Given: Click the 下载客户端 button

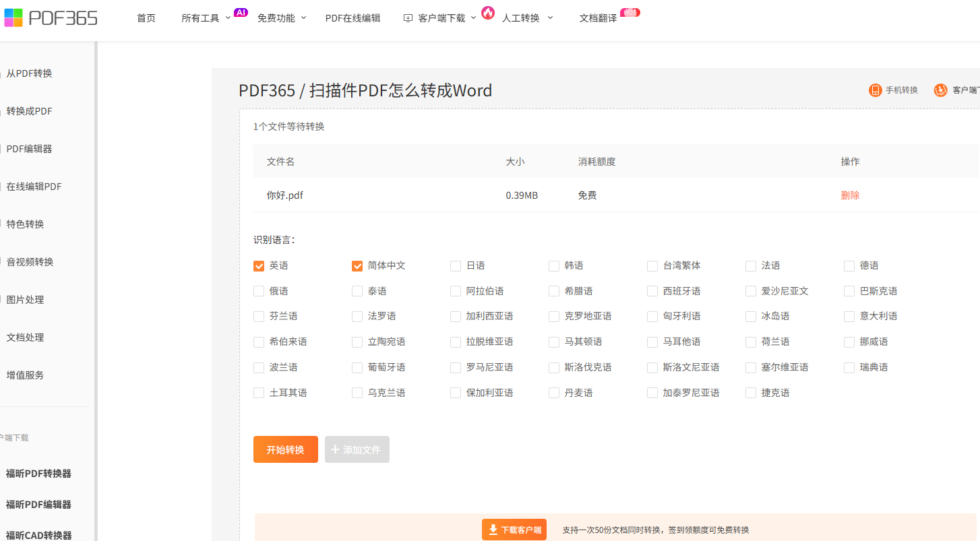Looking at the screenshot, I should pyautogui.click(x=514, y=530).
